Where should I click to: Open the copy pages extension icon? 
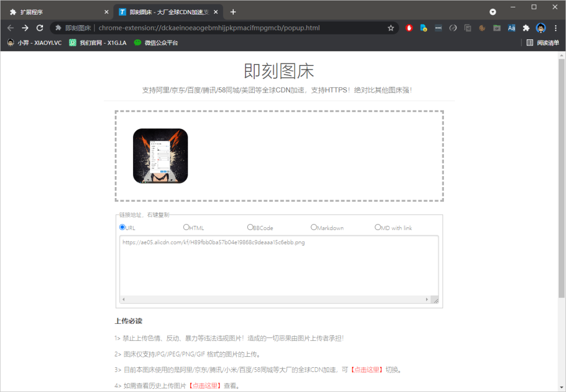[468, 28]
